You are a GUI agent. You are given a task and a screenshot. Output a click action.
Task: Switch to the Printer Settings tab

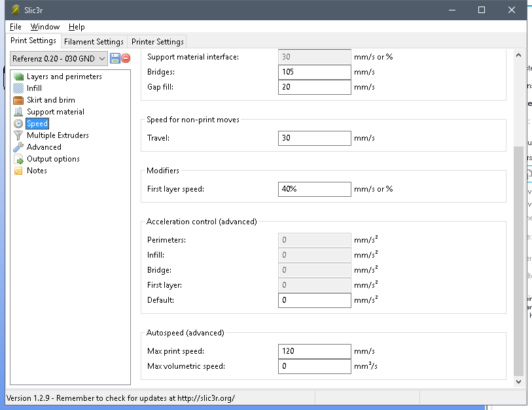tap(158, 42)
